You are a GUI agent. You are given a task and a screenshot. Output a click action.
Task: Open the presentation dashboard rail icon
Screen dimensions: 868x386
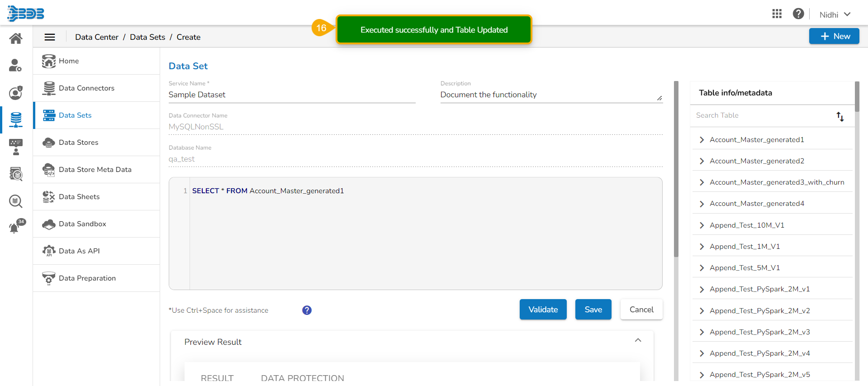[16, 147]
